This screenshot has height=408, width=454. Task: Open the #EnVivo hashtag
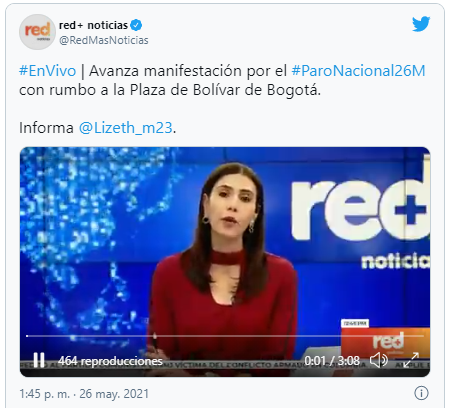48,71
